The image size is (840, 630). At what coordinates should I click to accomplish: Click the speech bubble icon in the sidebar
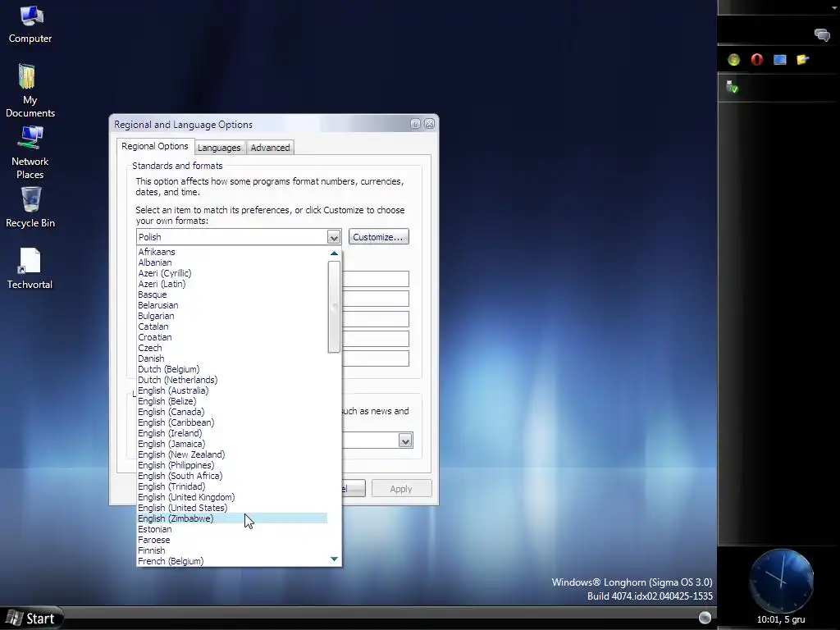822,35
